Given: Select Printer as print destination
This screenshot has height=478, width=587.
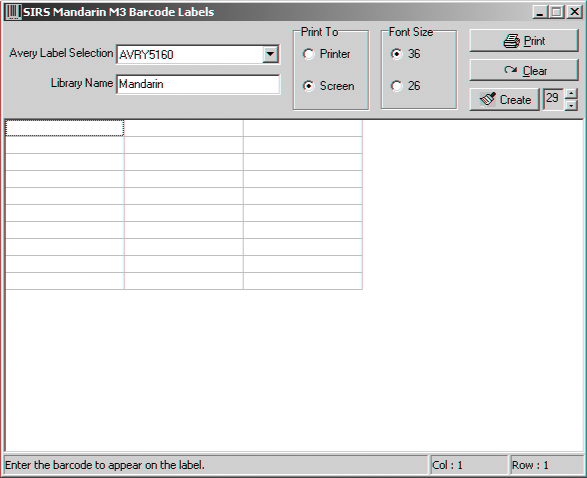Looking at the screenshot, I should click(x=309, y=54).
